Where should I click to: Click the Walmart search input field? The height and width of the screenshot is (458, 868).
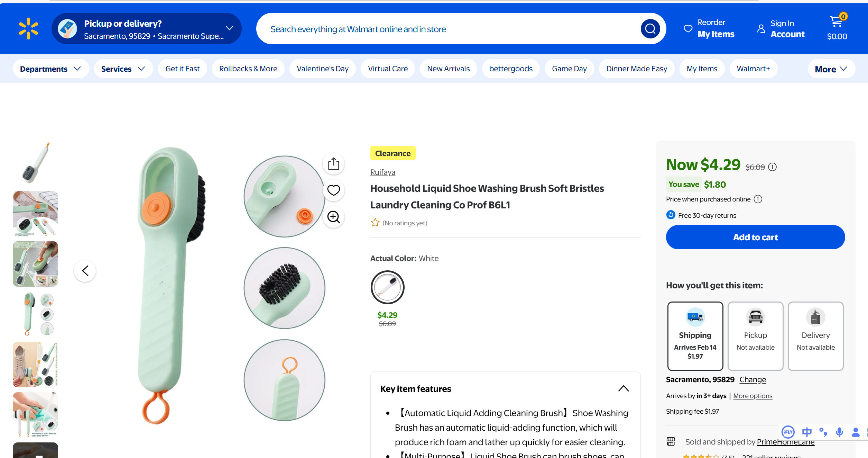pyautogui.click(x=450, y=29)
